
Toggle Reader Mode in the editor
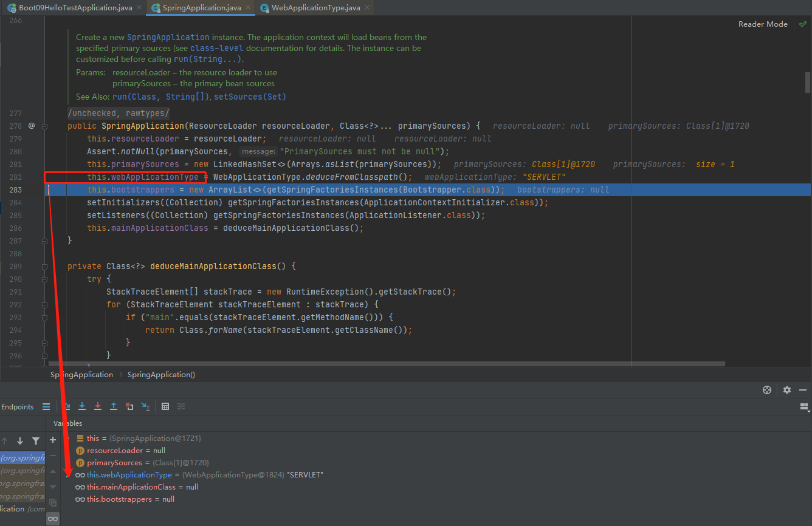click(763, 24)
